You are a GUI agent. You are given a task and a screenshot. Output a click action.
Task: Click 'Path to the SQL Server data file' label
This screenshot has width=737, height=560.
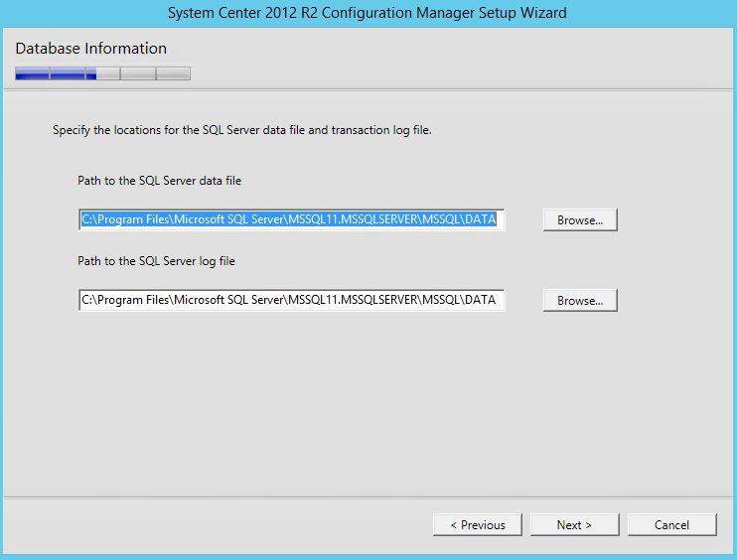159,181
